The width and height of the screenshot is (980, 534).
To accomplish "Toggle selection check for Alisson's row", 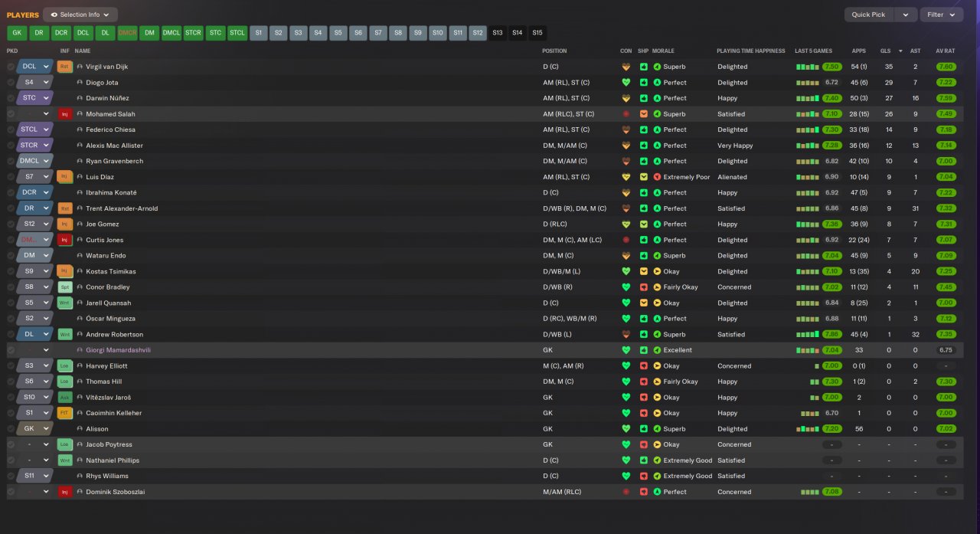I will click(11, 429).
